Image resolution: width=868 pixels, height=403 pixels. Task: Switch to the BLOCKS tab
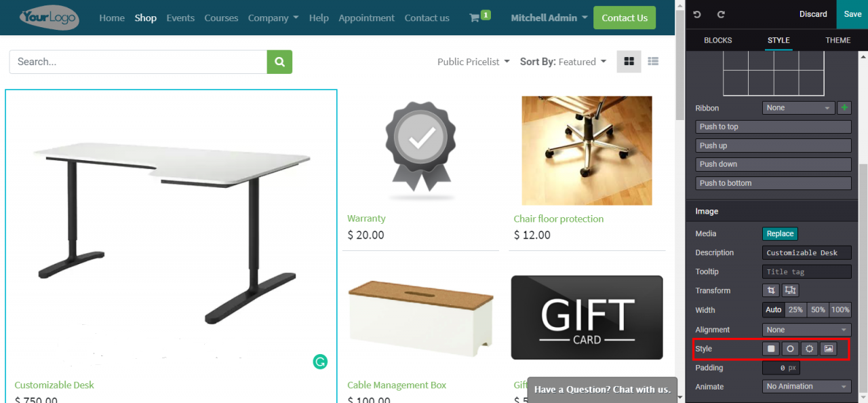[717, 40]
